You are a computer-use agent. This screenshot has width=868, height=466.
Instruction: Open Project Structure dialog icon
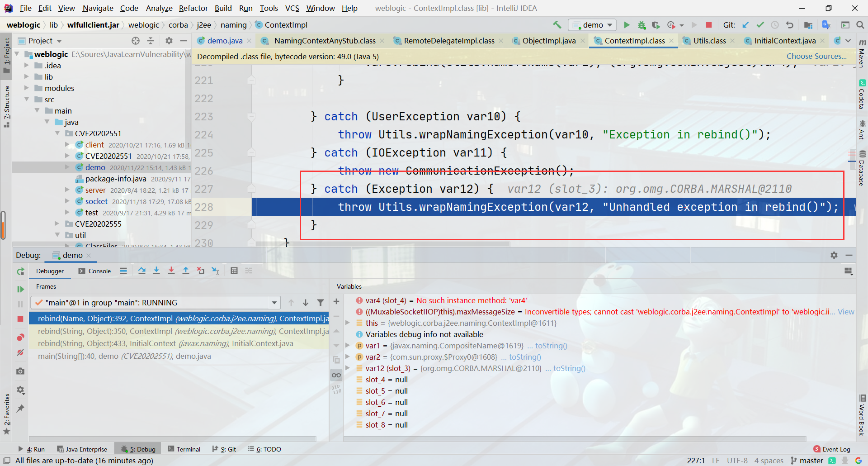pos(808,25)
